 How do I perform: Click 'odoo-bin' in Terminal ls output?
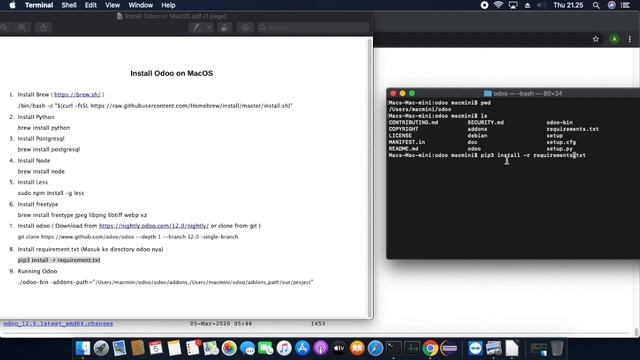click(x=560, y=122)
